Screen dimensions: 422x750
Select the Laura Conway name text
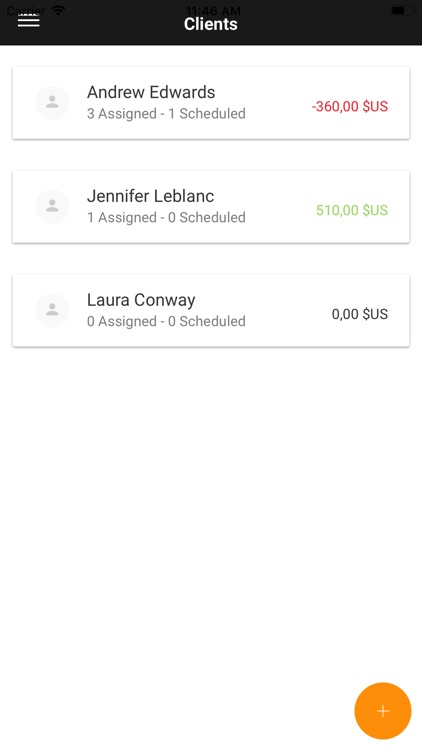(x=141, y=300)
